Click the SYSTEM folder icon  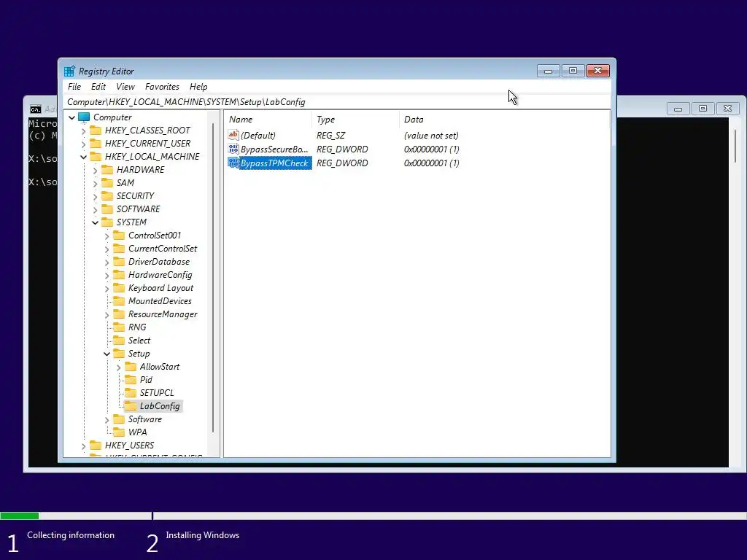point(108,222)
